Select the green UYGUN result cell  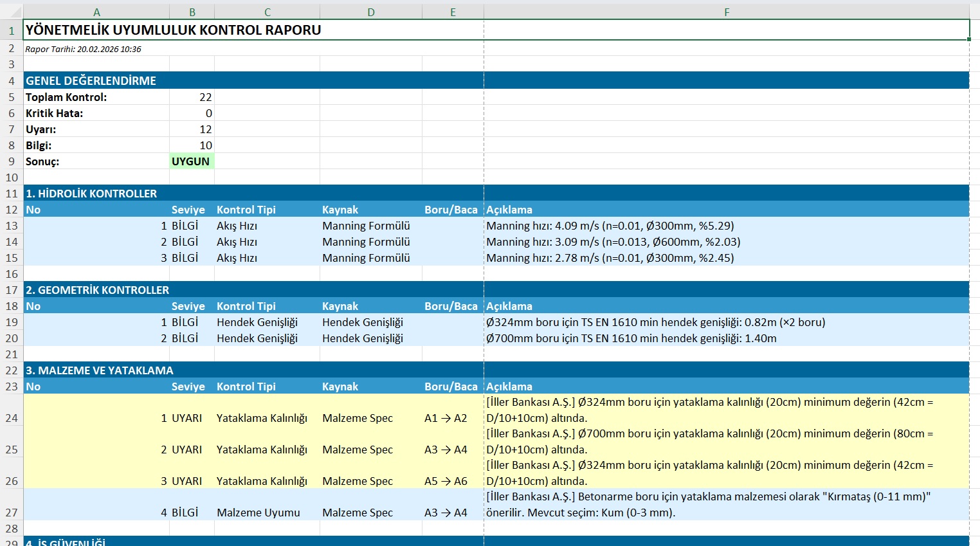[192, 161]
